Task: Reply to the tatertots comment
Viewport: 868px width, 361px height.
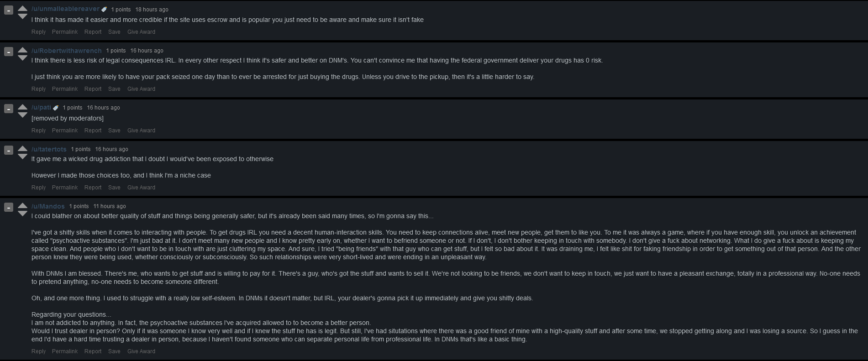Action: [x=38, y=188]
